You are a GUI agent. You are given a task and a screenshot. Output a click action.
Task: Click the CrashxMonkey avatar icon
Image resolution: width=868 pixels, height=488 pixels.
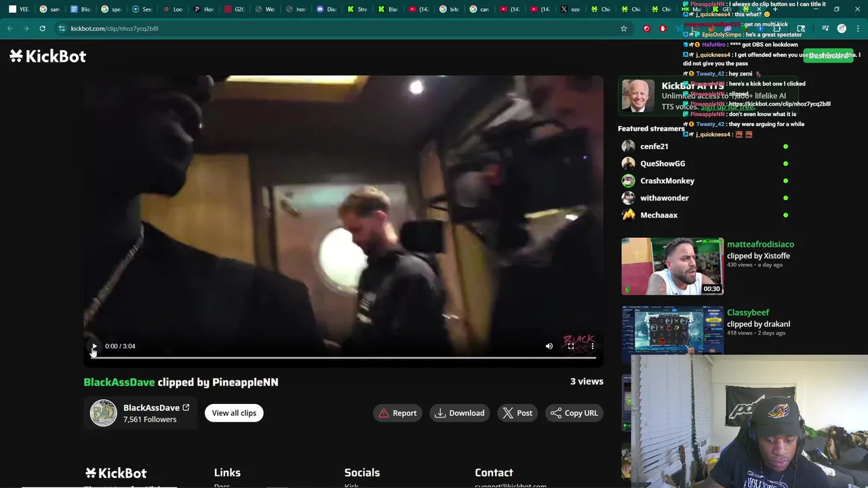(x=629, y=181)
